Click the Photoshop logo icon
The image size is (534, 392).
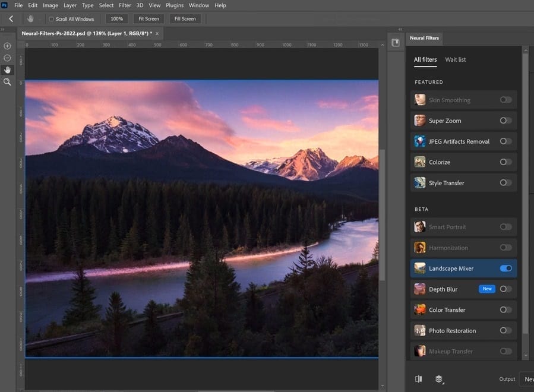pos(6,5)
